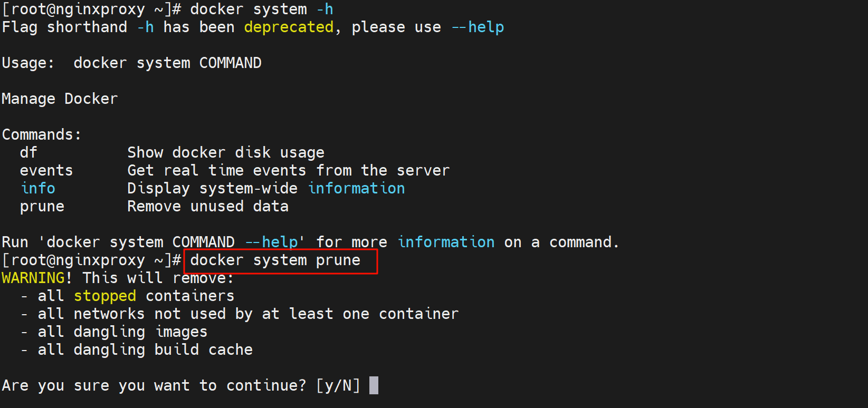
Task: Select the "df" command in the Commands list
Action: pyautogui.click(x=28, y=153)
